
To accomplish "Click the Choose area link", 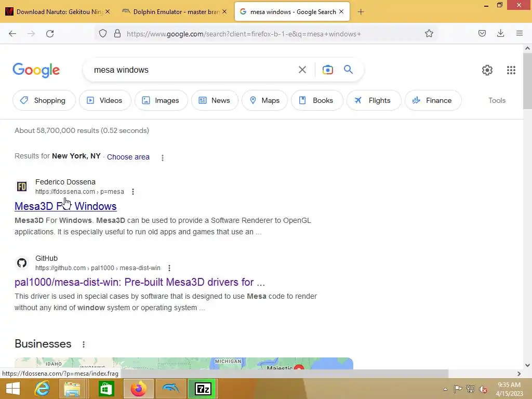I will (x=128, y=157).
